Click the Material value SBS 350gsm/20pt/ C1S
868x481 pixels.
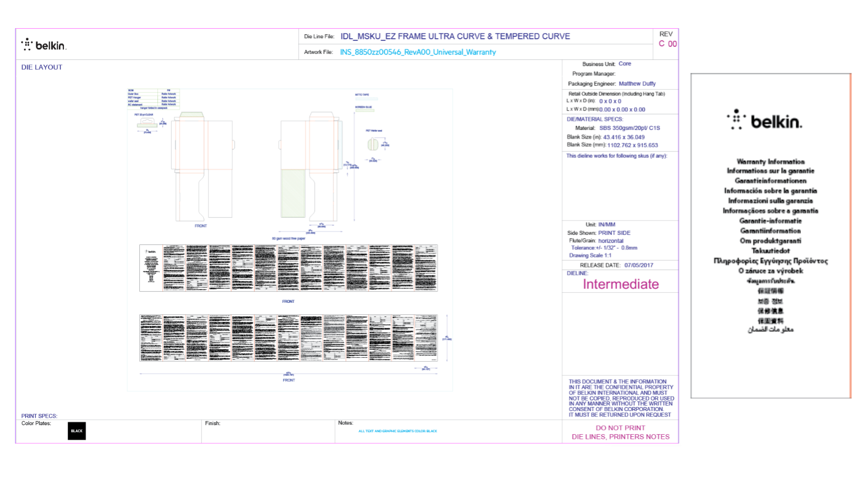point(630,128)
